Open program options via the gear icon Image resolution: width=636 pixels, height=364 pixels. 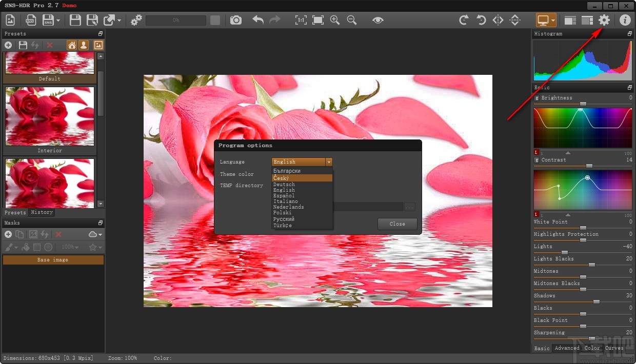click(604, 20)
